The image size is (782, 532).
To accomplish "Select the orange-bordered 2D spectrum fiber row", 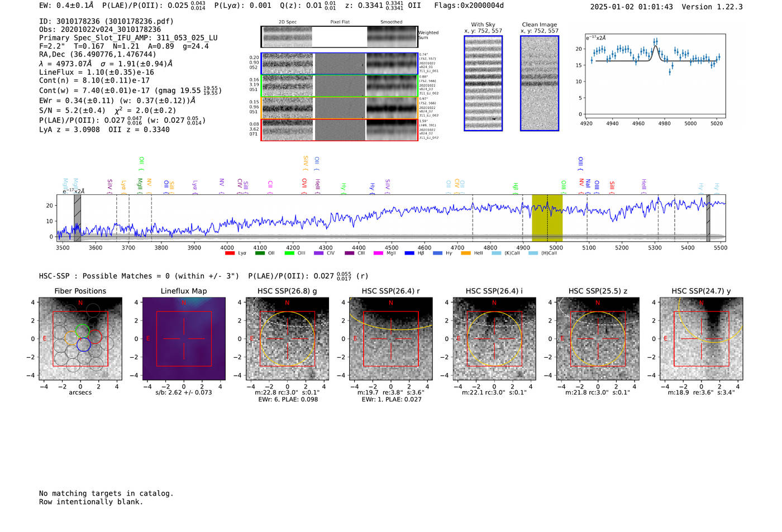I will click(339, 108).
